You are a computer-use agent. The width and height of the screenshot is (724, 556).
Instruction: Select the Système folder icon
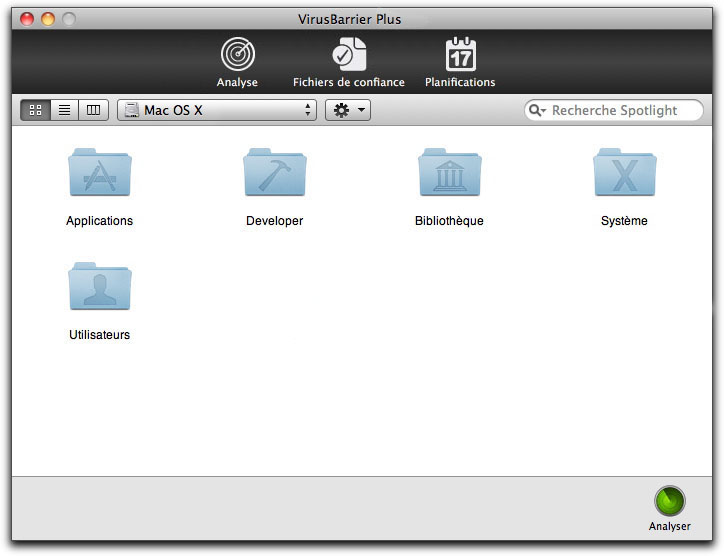[625, 172]
